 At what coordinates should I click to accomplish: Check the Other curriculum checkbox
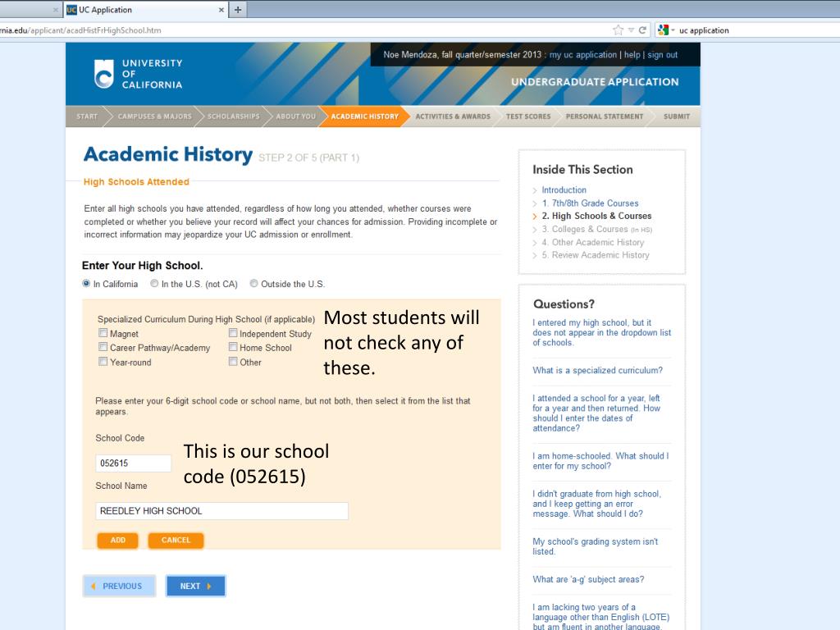233,362
